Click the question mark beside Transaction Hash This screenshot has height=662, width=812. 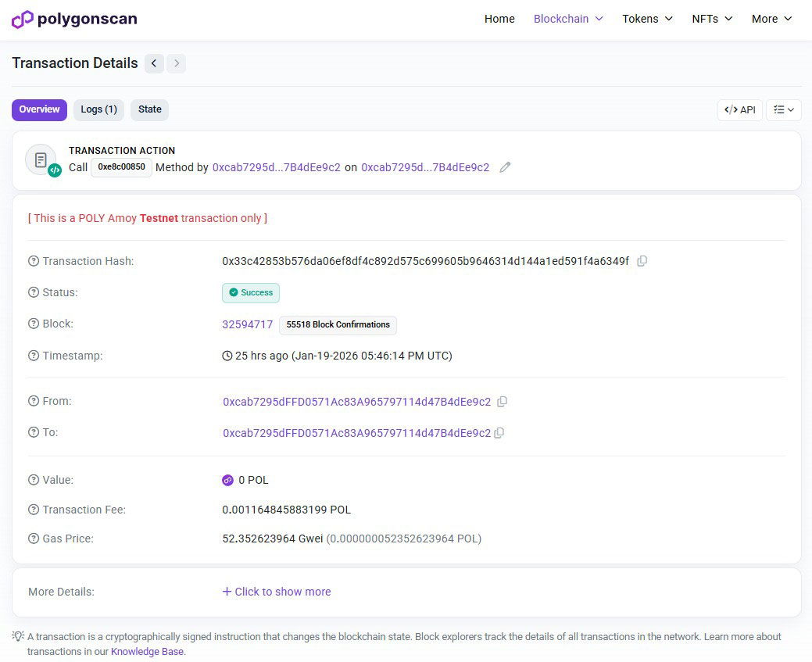[x=32, y=261]
